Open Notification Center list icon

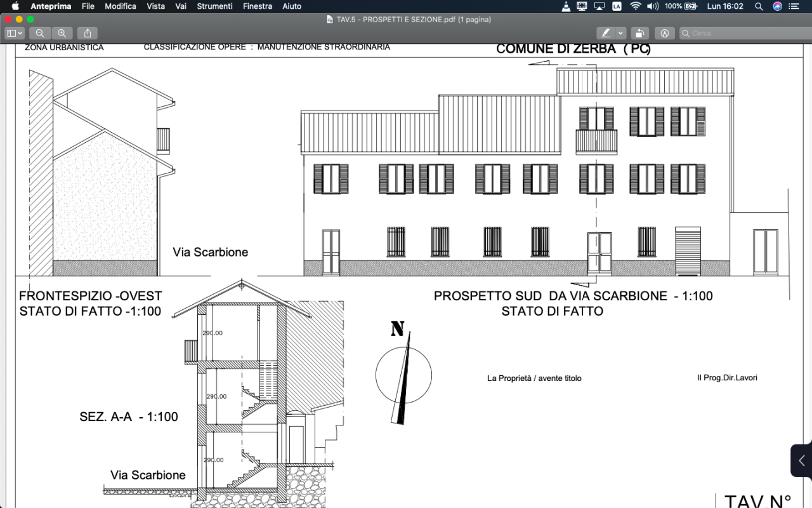click(794, 6)
